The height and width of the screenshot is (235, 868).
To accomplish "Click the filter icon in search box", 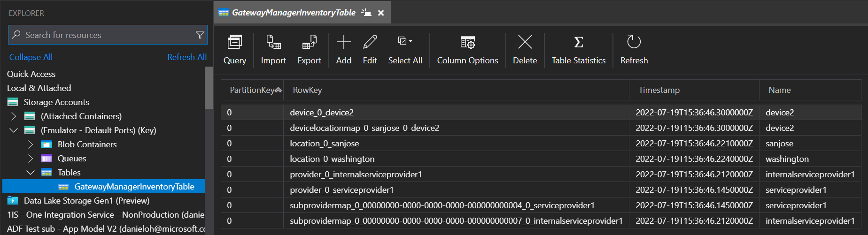I will 200,35.
